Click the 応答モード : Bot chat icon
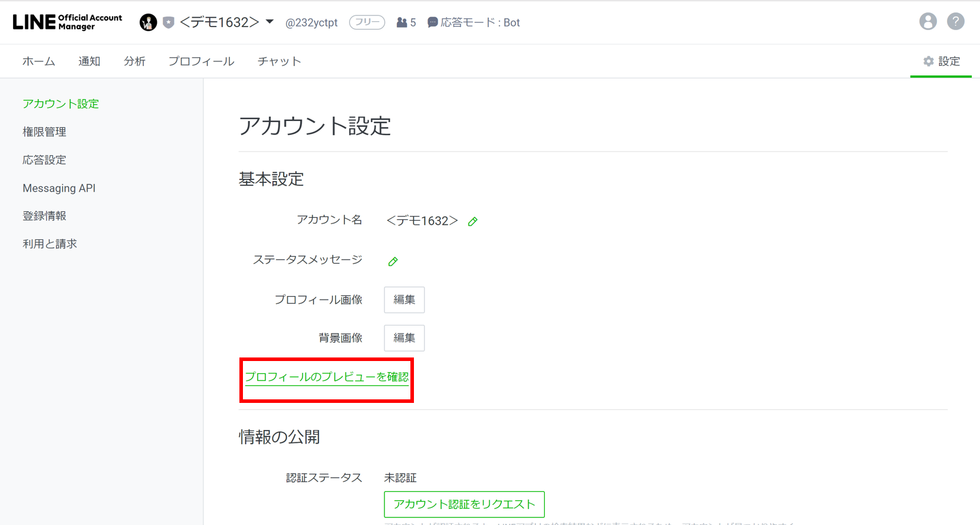The height and width of the screenshot is (525, 980). click(x=432, y=22)
